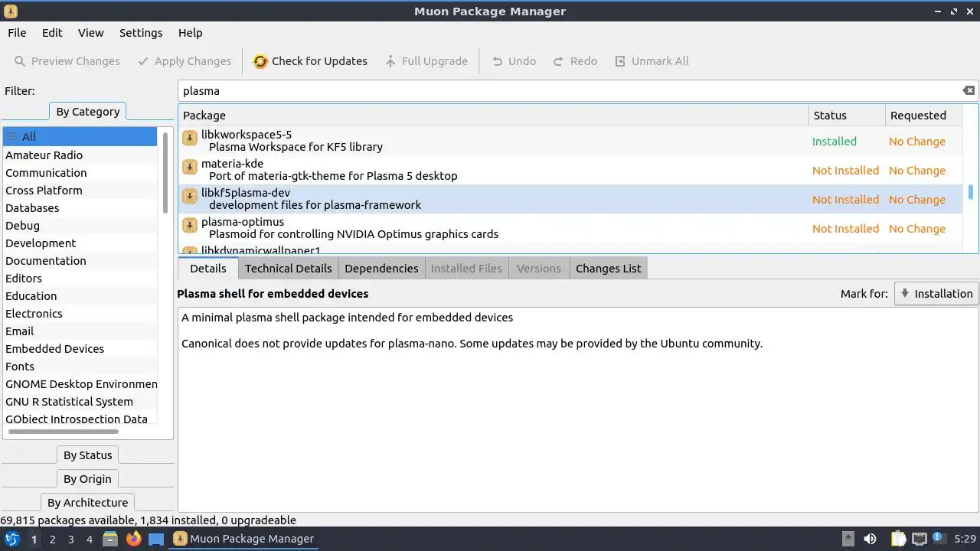Switch to the Dependencies tab
980x551 pixels.
coord(381,269)
